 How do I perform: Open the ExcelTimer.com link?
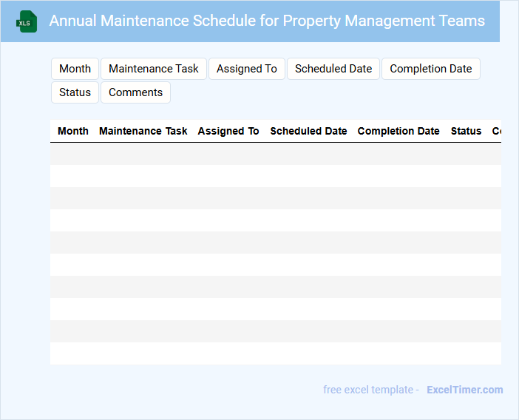point(464,390)
